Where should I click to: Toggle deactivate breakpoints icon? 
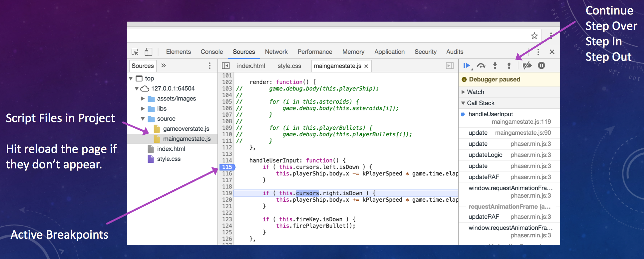tap(527, 65)
